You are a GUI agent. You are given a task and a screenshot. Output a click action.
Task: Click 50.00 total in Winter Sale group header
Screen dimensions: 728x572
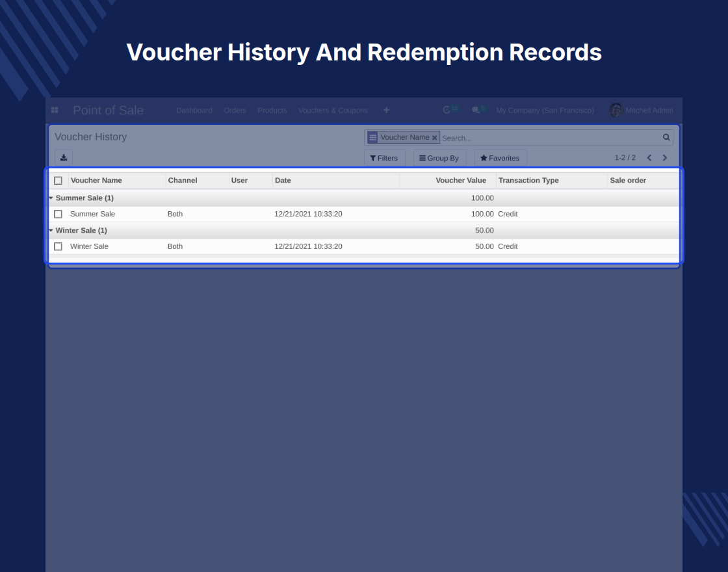tap(484, 230)
